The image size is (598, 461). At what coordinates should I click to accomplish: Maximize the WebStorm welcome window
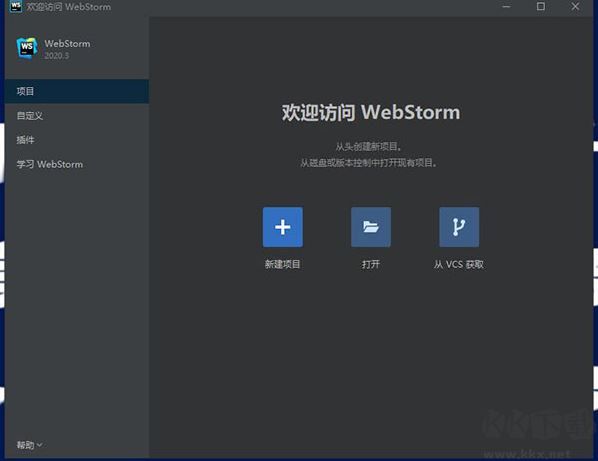540,6
